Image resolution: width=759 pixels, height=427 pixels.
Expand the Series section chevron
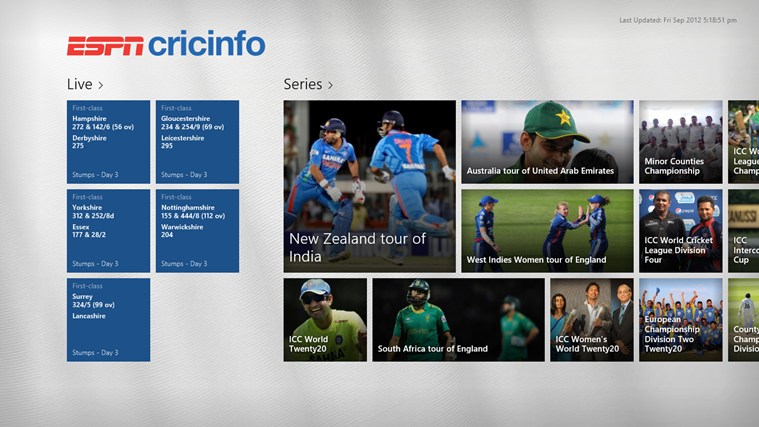tap(331, 85)
